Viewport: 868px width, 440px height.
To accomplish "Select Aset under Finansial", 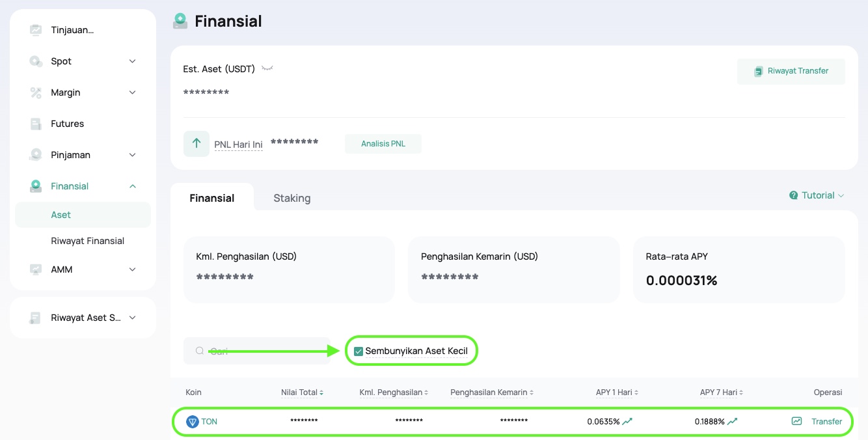I will pos(83,215).
